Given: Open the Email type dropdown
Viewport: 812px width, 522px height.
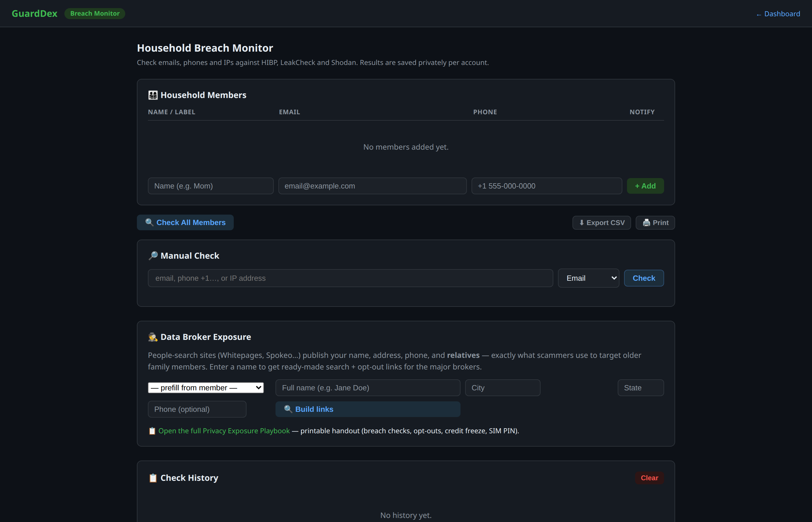Looking at the screenshot, I should click(x=589, y=278).
